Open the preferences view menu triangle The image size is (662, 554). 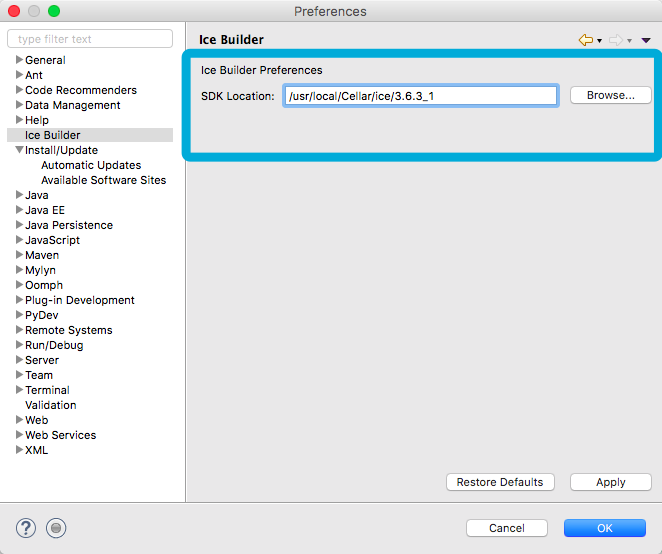(646, 41)
